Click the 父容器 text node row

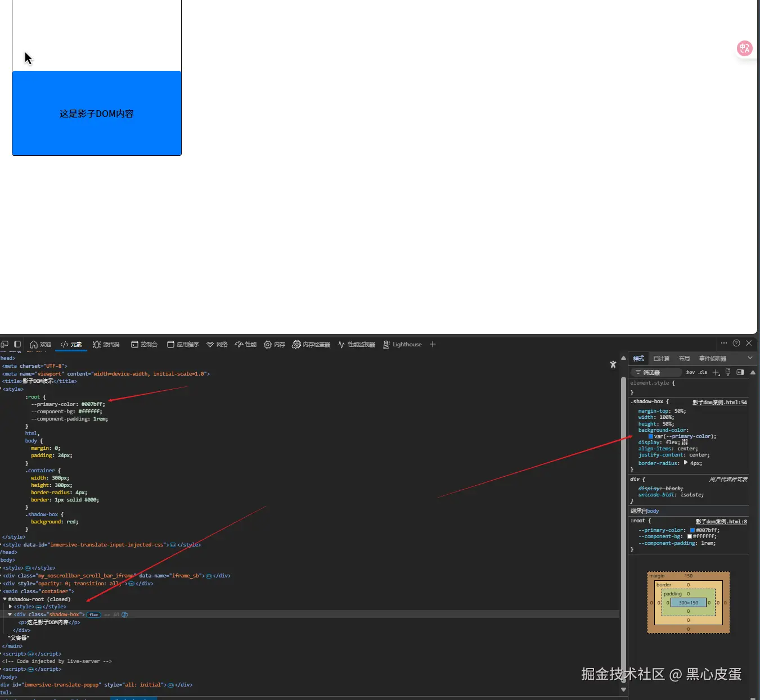coord(18,638)
